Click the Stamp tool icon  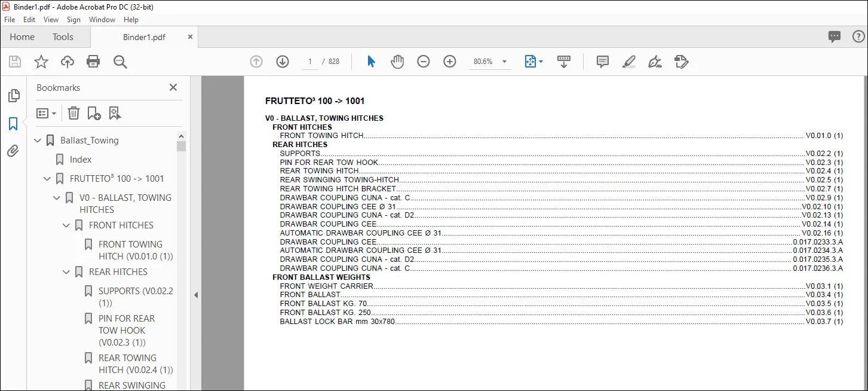[x=682, y=62]
